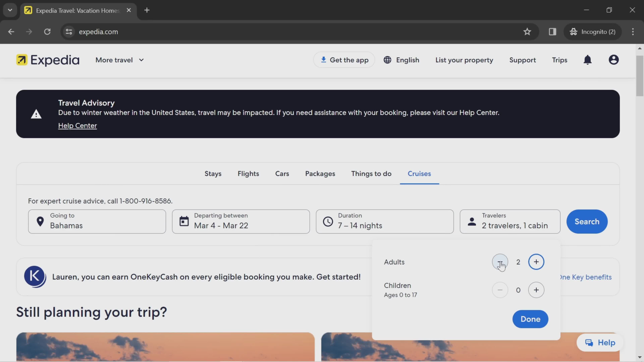Click the Expedia logo
Image resolution: width=644 pixels, height=362 pixels.
point(48,60)
